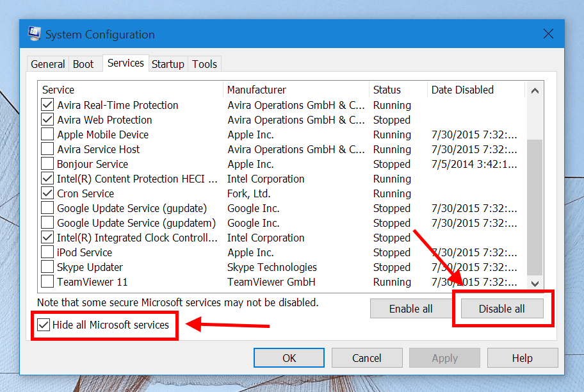Enable the Skype Updater checkbox

(x=47, y=267)
